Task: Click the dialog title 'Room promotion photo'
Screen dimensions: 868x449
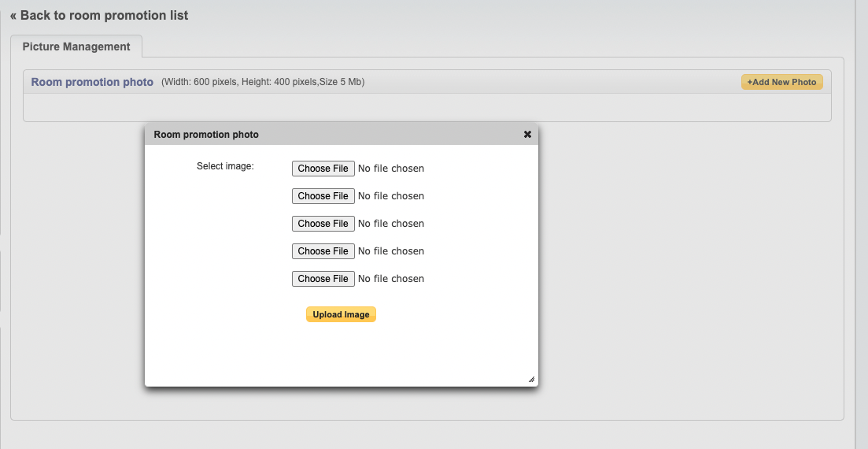Action: click(x=206, y=135)
